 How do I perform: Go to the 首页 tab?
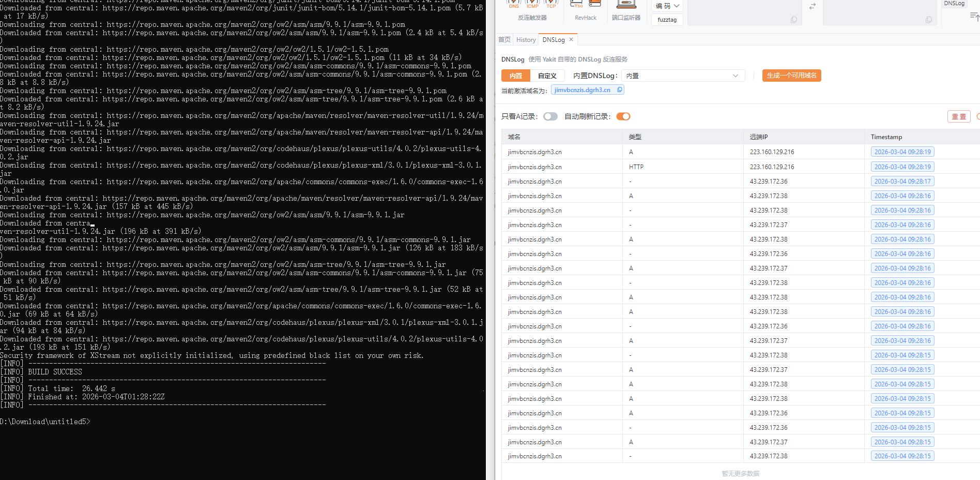pos(504,40)
